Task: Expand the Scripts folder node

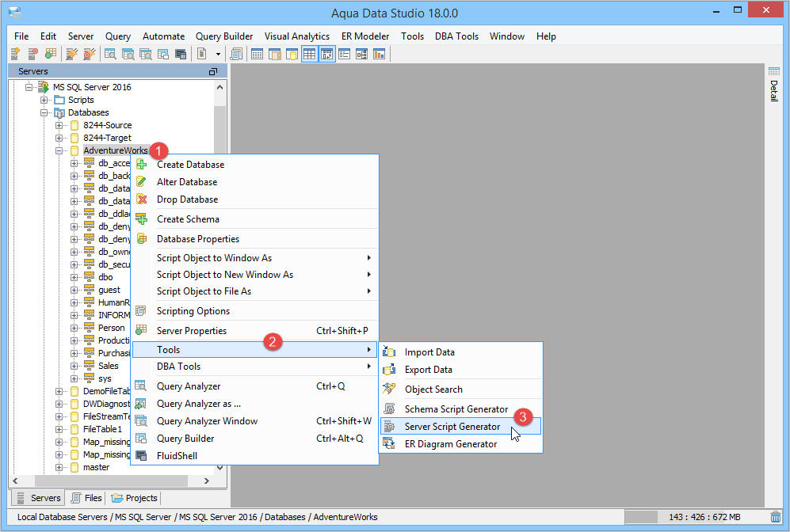Action: 44,100
